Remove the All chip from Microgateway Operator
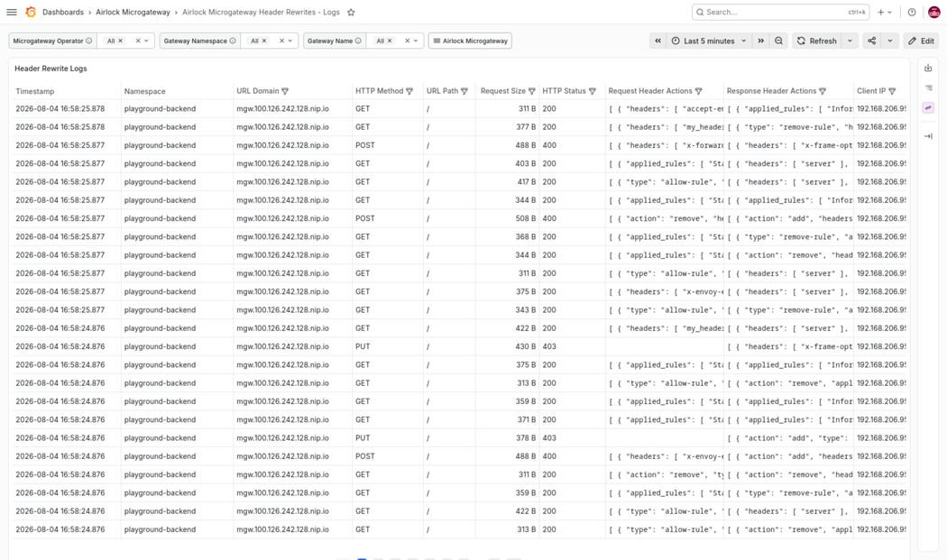This screenshot has width=947, height=560. (x=120, y=41)
